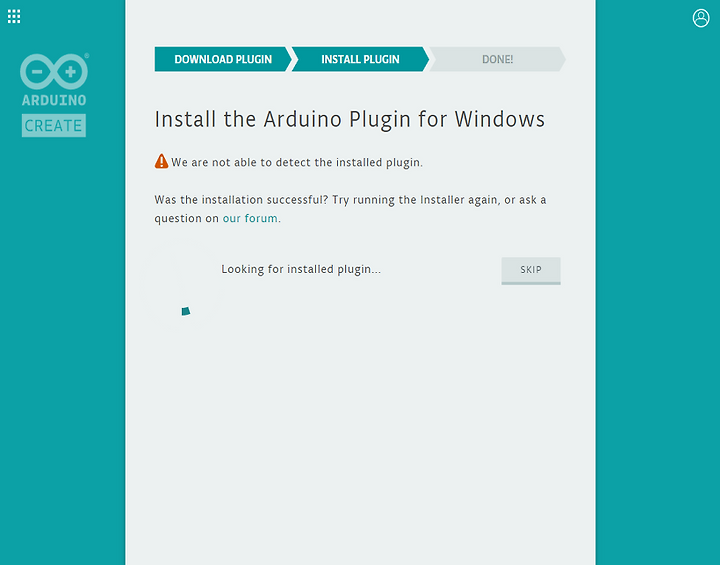Go to the Download Plugin step
This screenshot has width=720, height=565.
223,59
